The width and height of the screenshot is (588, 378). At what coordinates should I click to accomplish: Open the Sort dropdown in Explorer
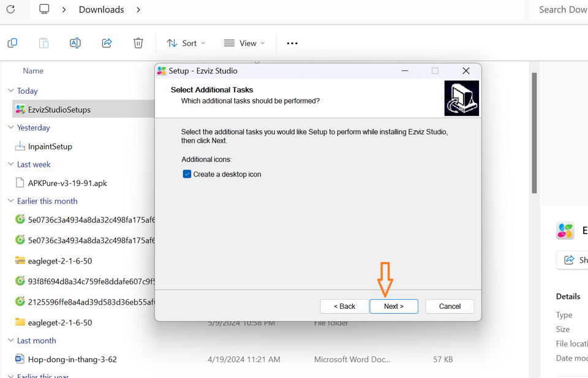(186, 43)
